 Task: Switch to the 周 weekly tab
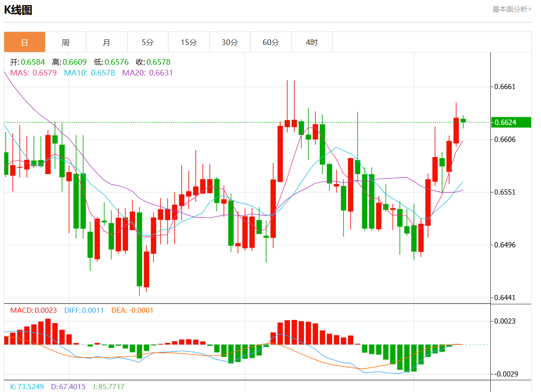click(x=66, y=42)
